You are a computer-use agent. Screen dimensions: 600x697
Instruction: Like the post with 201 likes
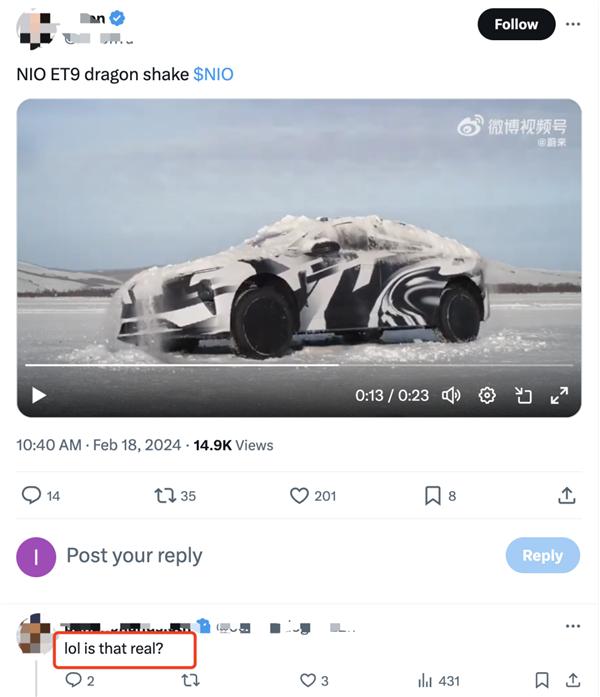(299, 495)
